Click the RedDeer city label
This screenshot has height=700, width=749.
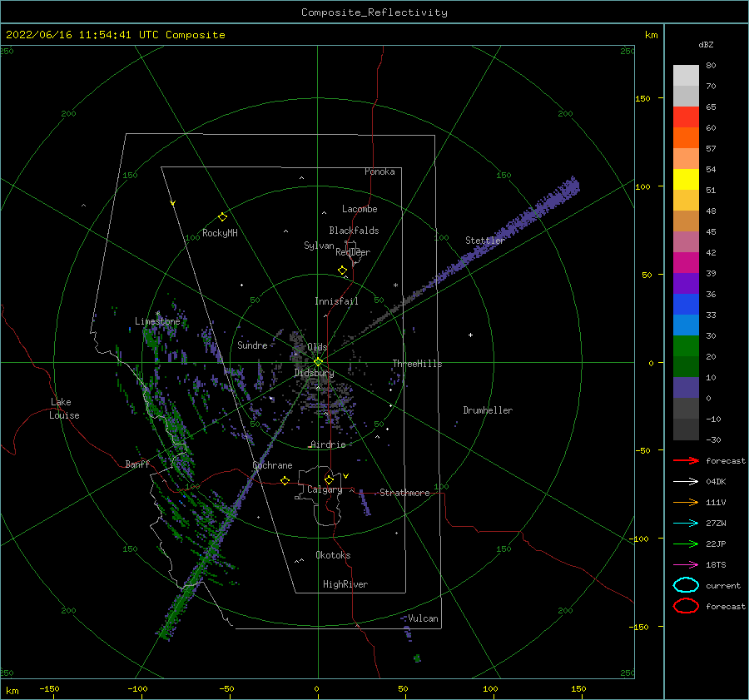pyautogui.click(x=353, y=252)
